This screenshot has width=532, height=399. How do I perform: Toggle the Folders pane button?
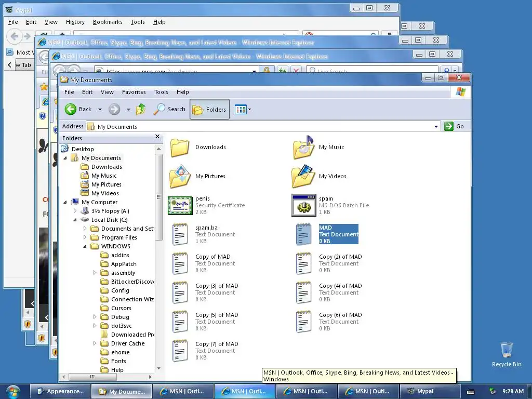(x=209, y=109)
